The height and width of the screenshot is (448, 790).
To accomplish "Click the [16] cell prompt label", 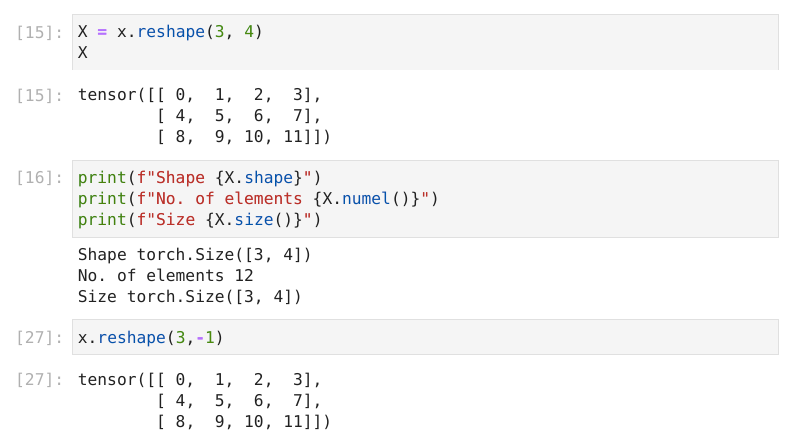I will pos(39,178).
